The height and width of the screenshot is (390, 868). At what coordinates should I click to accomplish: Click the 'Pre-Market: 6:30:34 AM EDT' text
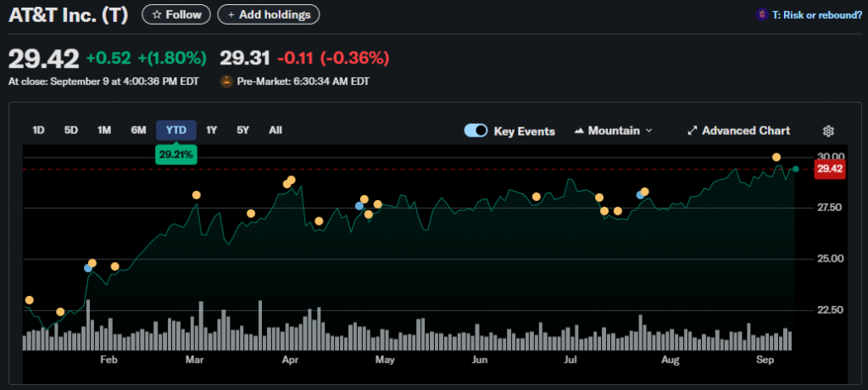click(303, 81)
